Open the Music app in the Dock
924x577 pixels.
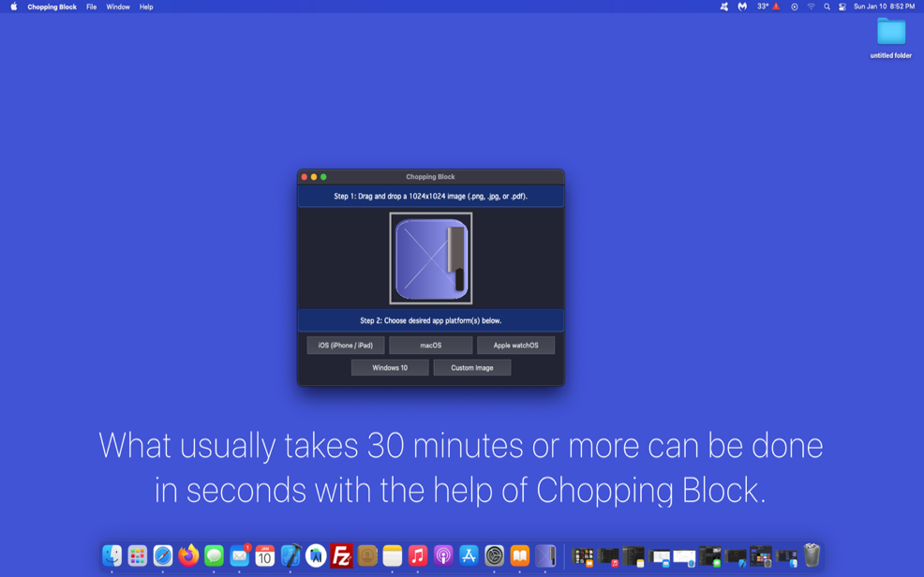pyautogui.click(x=418, y=555)
